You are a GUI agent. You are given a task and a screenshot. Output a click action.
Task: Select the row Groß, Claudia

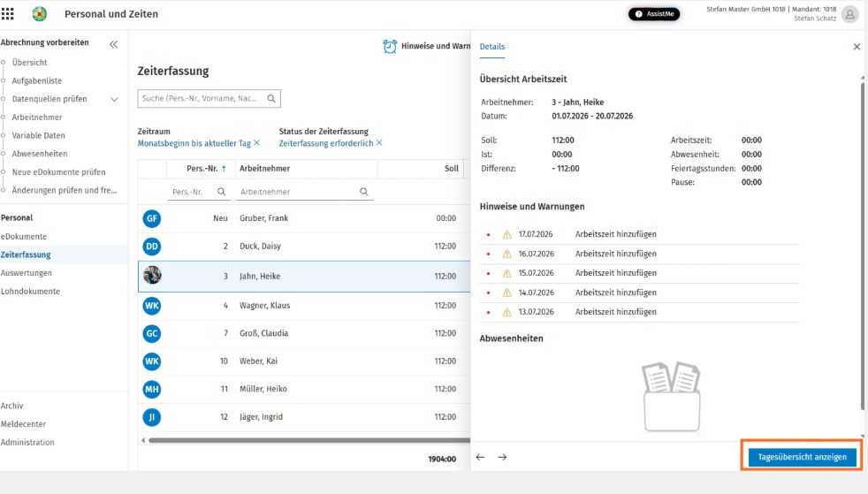(304, 333)
